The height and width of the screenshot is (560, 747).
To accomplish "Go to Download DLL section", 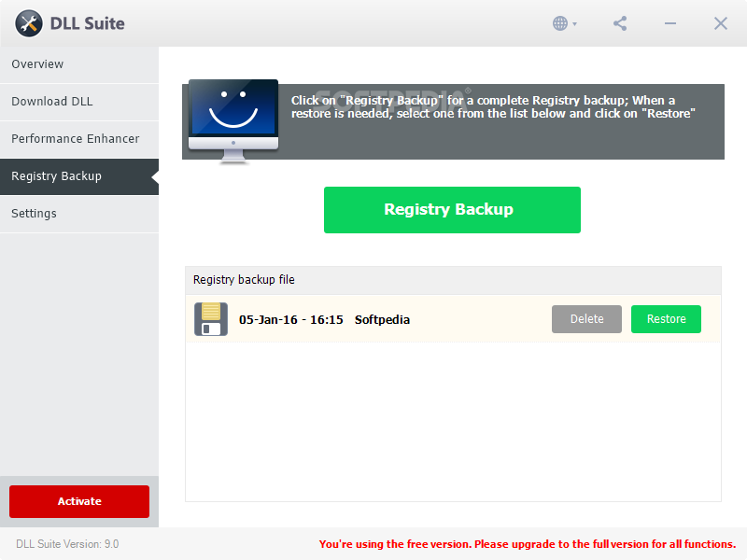I will pos(79,102).
